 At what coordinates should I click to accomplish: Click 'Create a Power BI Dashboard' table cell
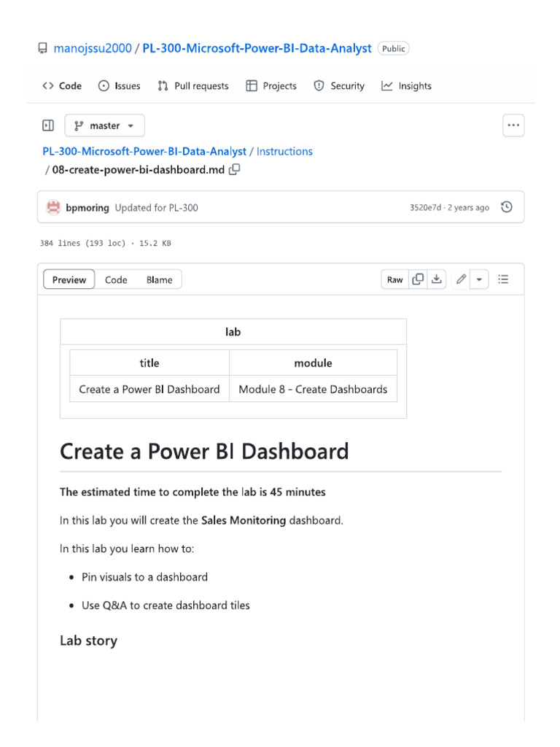pyautogui.click(x=149, y=390)
